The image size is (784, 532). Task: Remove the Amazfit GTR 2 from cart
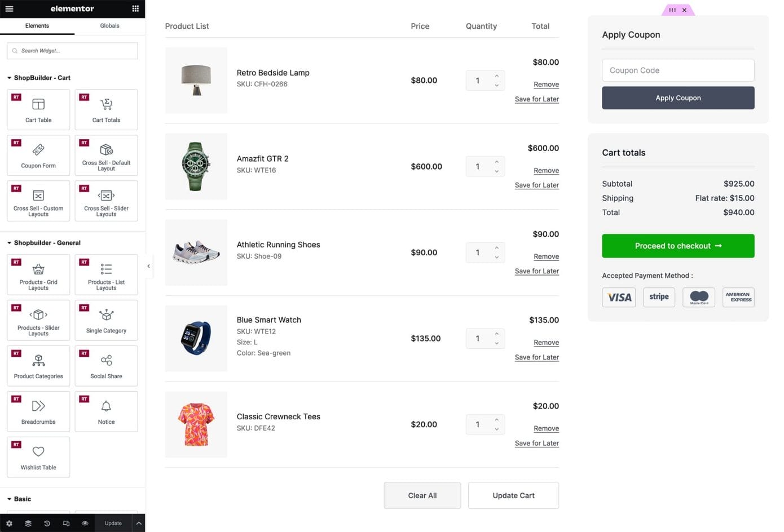point(546,170)
